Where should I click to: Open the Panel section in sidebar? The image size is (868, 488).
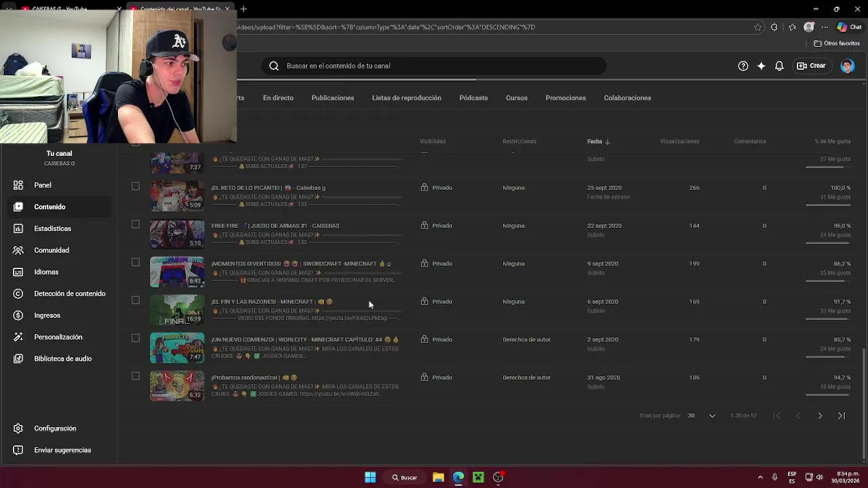pyautogui.click(x=42, y=185)
